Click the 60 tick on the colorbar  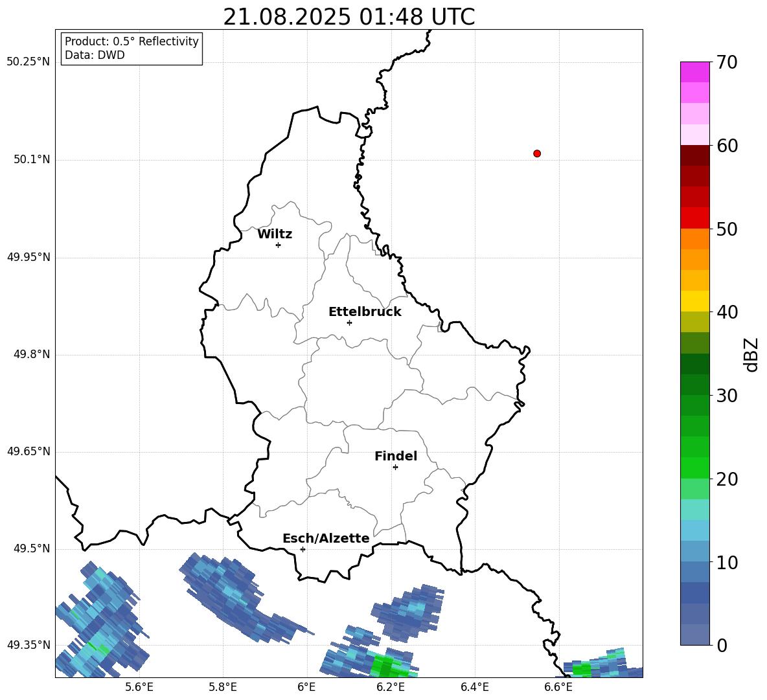(727, 146)
